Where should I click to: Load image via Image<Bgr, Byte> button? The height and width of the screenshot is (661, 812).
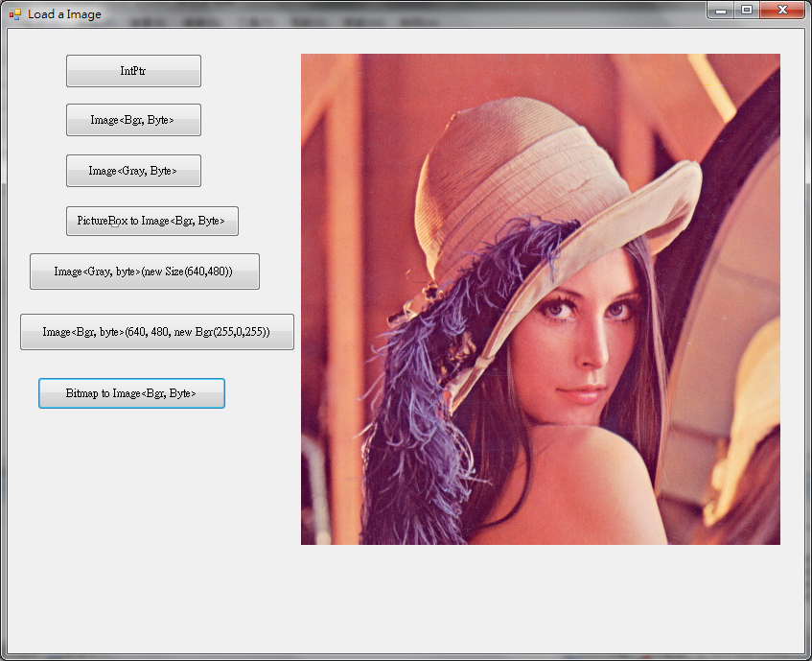click(x=133, y=120)
